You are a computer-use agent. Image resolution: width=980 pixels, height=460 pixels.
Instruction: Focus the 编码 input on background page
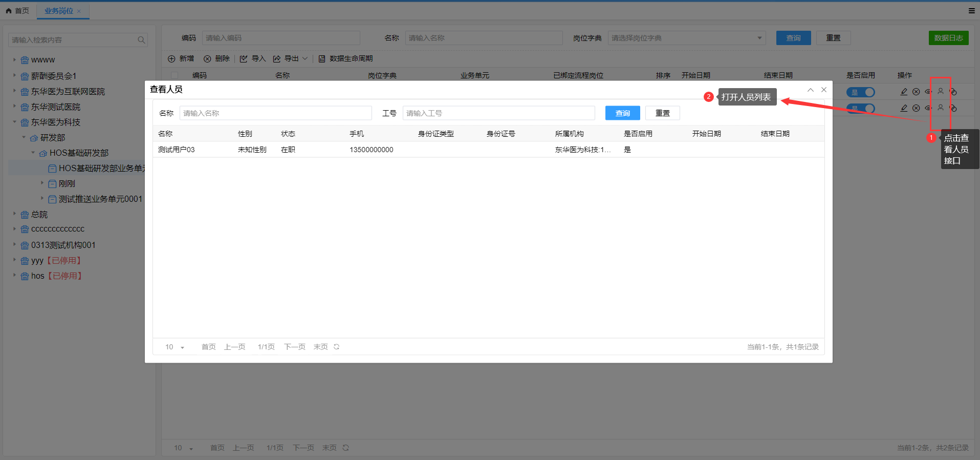click(x=281, y=38)
